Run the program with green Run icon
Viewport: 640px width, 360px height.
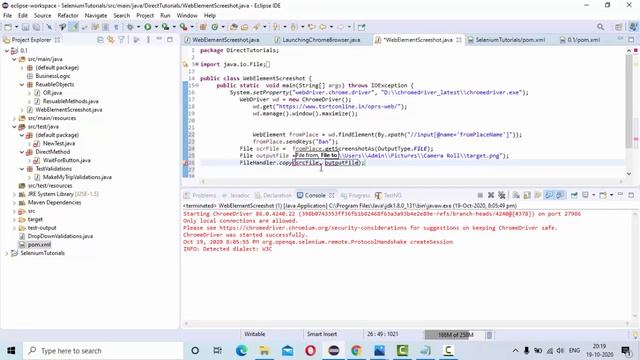[148, 27]
